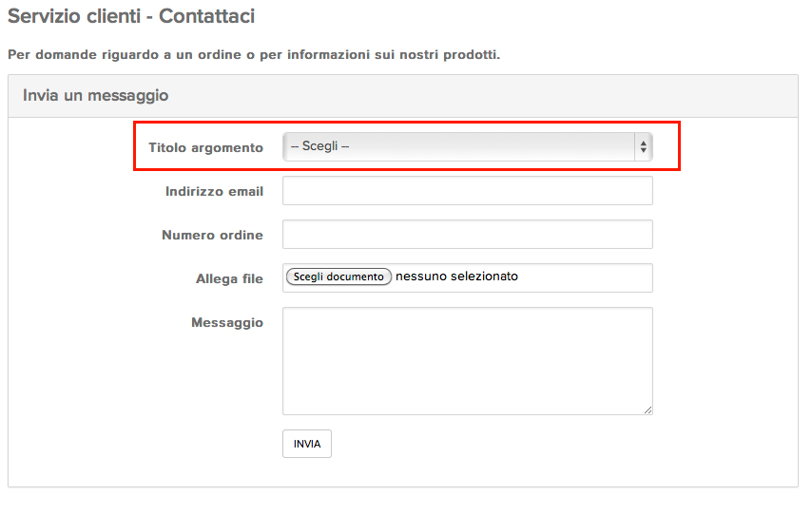Screen dimensions: 812x515
Task: Focus the Messaggio text area
Action: 467,360
